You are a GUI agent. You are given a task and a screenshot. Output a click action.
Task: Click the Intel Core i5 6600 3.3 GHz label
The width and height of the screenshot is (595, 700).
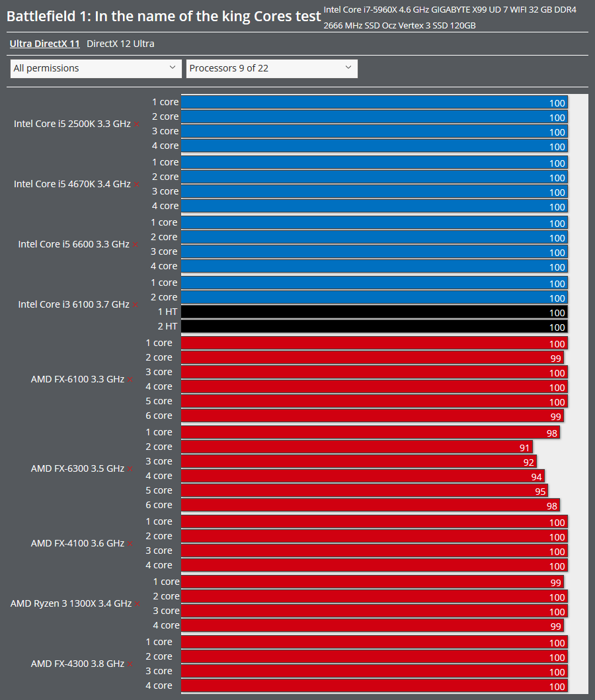click(x=73, y=244)
